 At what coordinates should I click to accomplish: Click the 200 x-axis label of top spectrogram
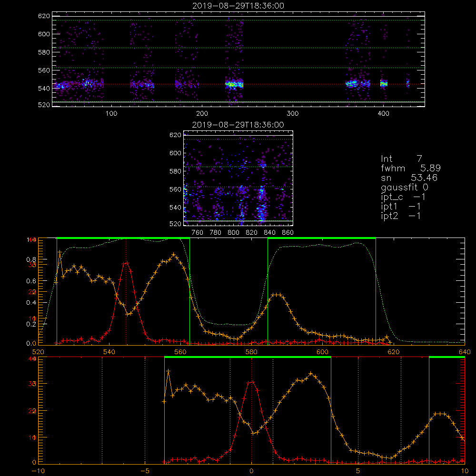(202, 114)
